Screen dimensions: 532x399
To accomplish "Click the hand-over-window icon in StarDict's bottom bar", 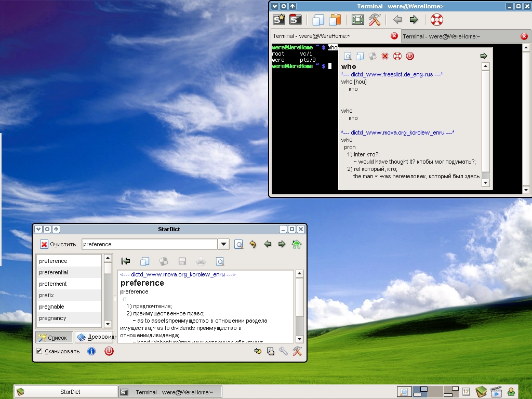I will 270,352.
